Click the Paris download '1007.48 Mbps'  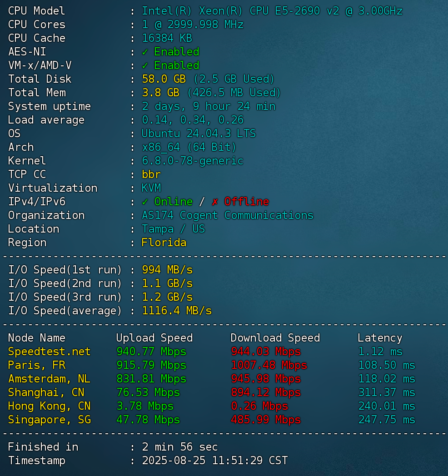(269, 365)
